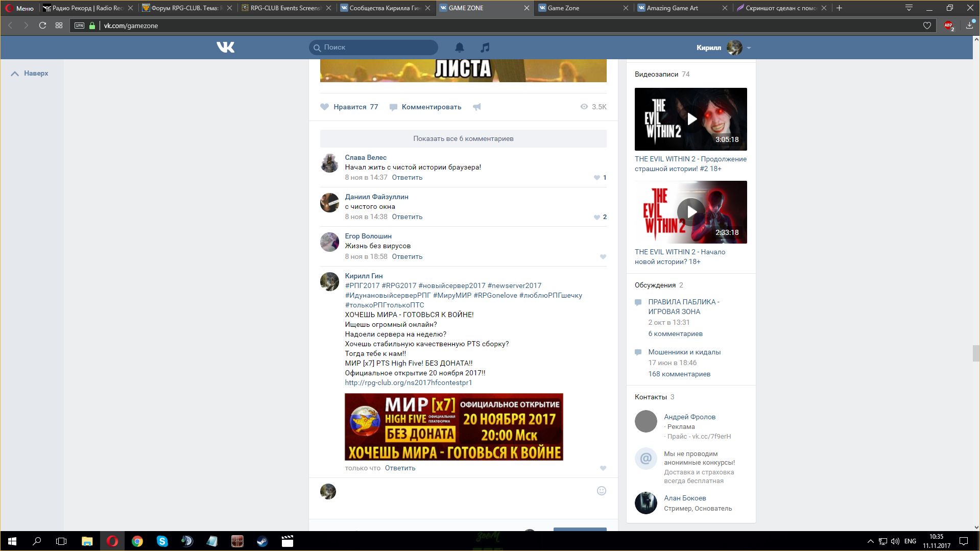Play THE EVIL WITHIN 2 Продолжение video
Image resolution: width=980 pixels, height=551 pixels.
click(x=691, y=119)
